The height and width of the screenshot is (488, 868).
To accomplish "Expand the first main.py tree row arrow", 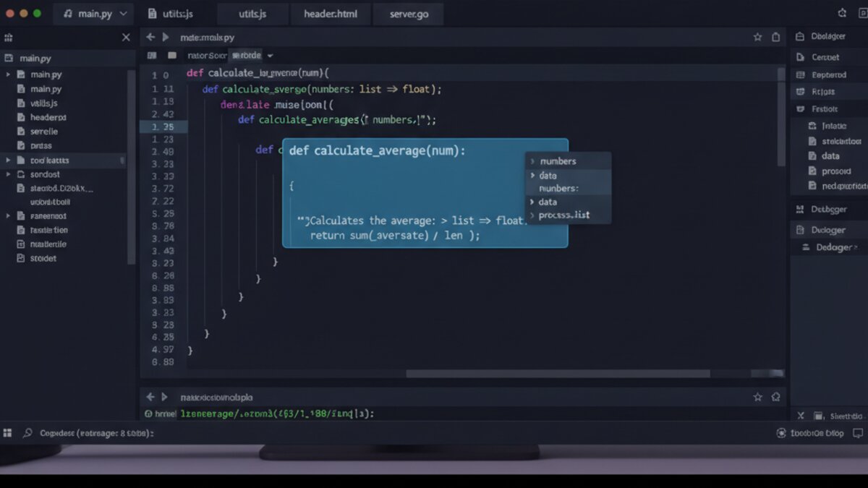I will [x=8, y=74].
